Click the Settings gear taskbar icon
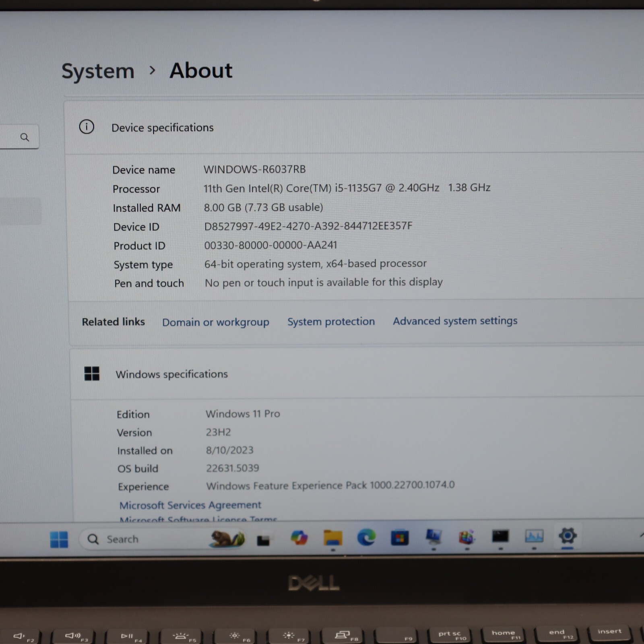 pos(568,536)
